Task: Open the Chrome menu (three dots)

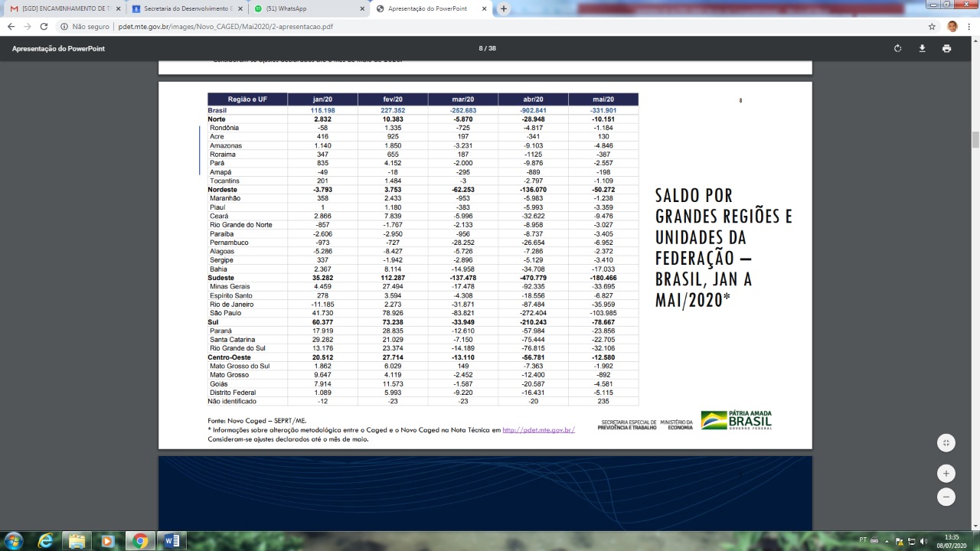Action: pos(969,26)
